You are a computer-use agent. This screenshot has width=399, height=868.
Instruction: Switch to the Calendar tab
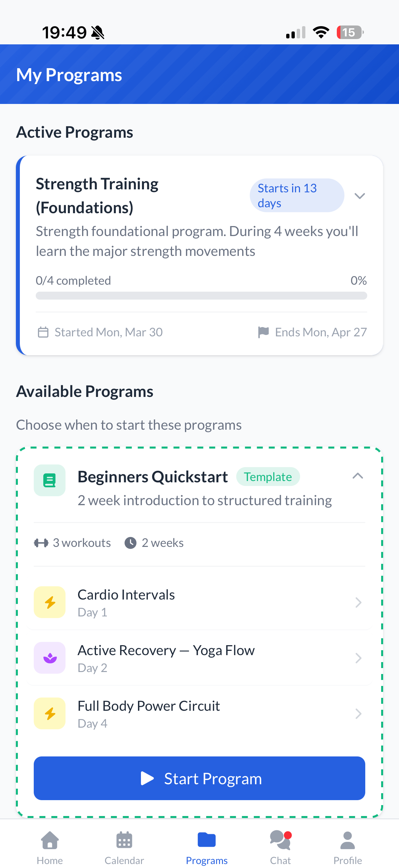tap(124, 841)
